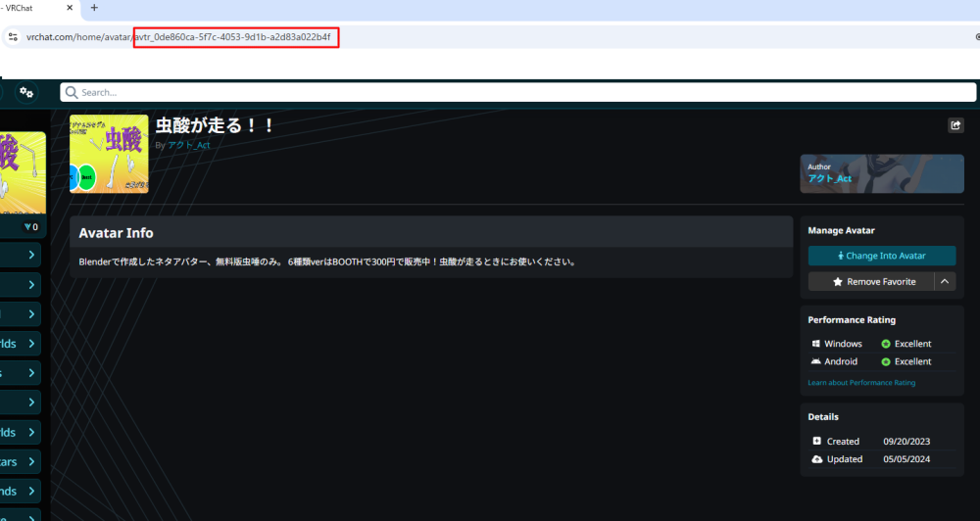Click the Manage Avatar heading
This screenshot has height=521, width=980.
(841, 230)
